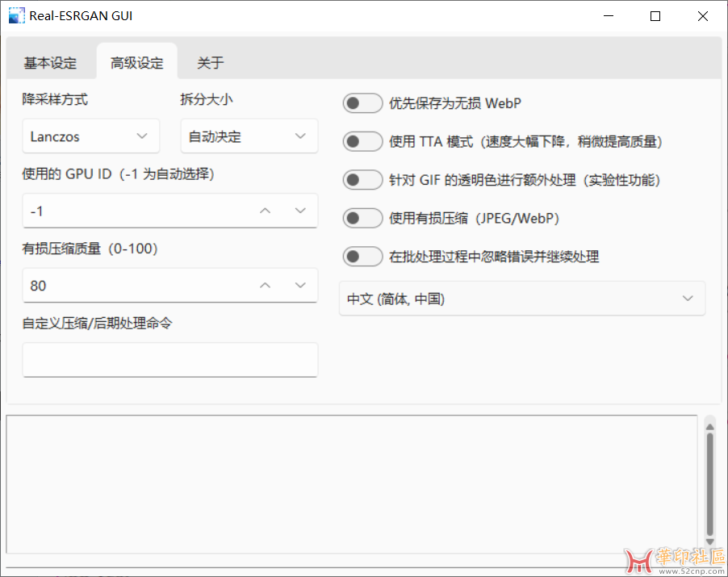Open the 中文 (简体, 中国) language dropdown
Screen dimensions: 728x577
click(522, 299)
